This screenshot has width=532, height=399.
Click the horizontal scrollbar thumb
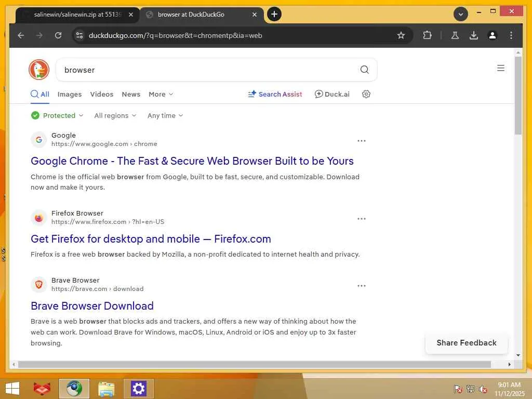(x=255, y=364)
